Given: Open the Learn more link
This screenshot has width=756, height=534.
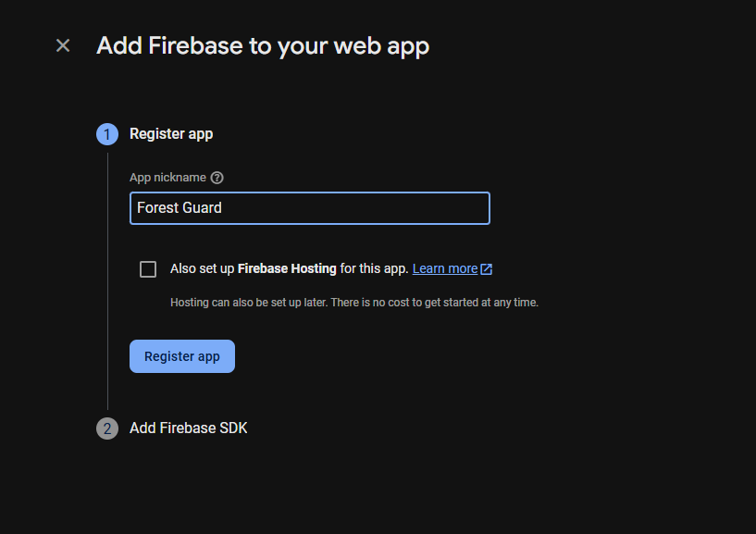Looking at the screenshot, I should pyautogui.click(x=444, y=269).
